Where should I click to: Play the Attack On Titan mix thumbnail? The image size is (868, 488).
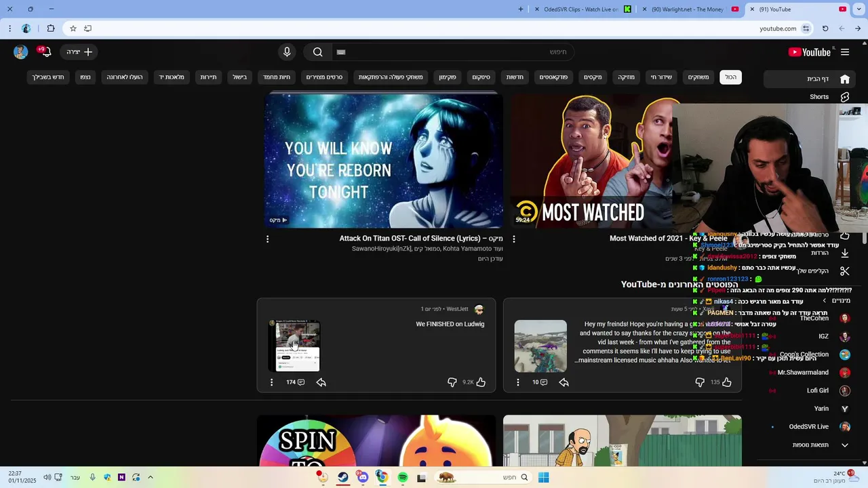click(384, 161)
